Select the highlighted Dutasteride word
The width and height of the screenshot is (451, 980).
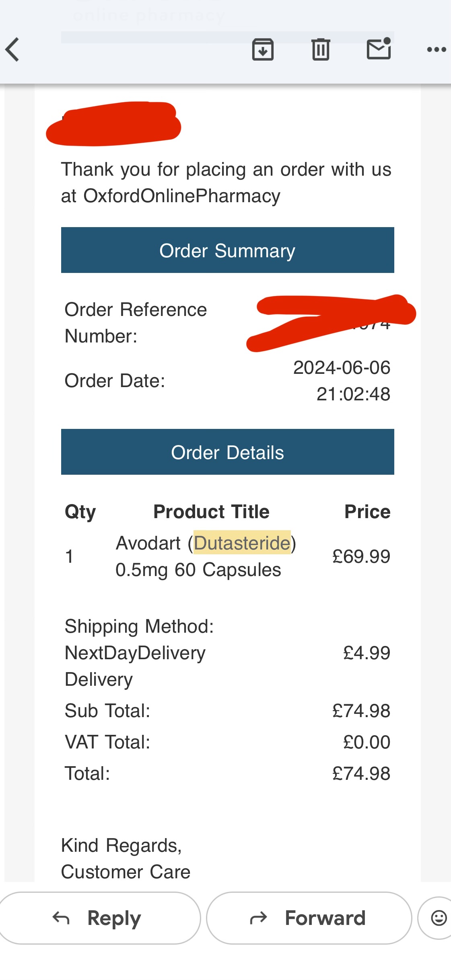[242, 543]
